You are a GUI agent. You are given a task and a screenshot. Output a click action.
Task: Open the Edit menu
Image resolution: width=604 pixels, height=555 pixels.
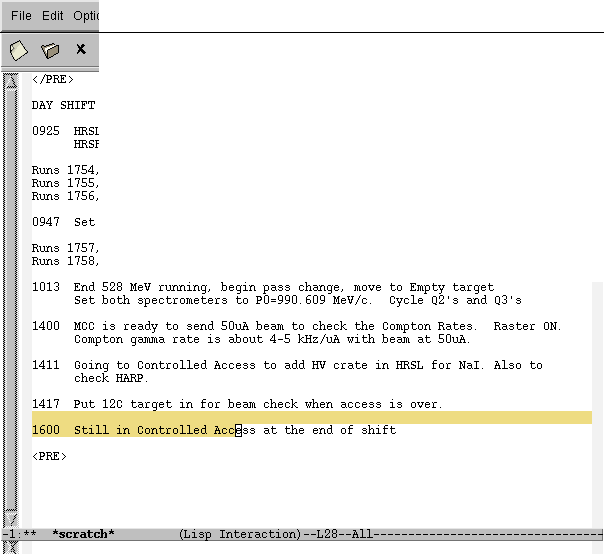tap(52, 16)
